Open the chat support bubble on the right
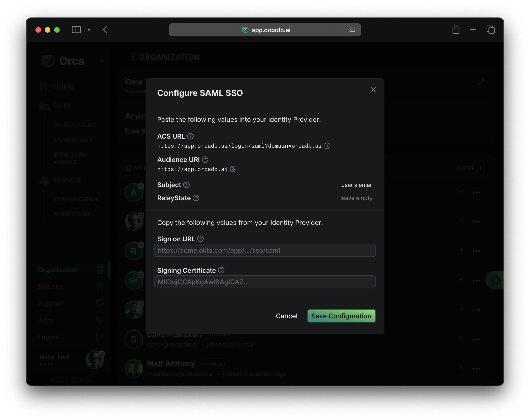 pos(496,280)
